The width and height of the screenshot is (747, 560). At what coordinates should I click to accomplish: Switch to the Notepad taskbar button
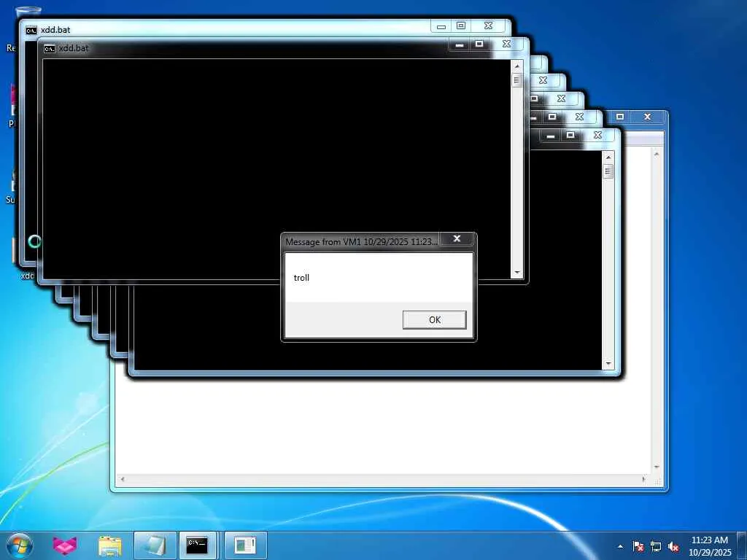(x=155, y=545)
